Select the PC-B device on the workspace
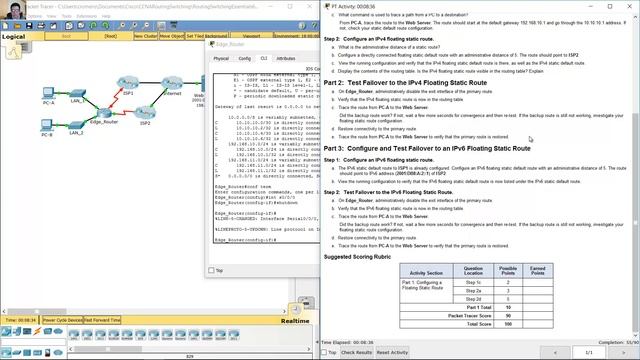Image resolution: width=640 pixels, height=360 pixels. click(47, 124)
